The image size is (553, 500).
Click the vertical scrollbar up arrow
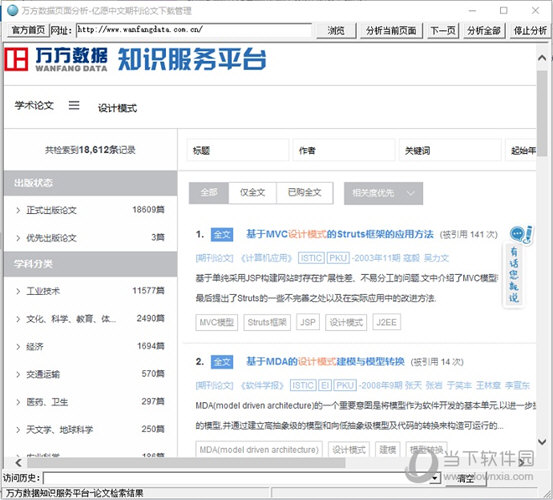tap(542, 58)
